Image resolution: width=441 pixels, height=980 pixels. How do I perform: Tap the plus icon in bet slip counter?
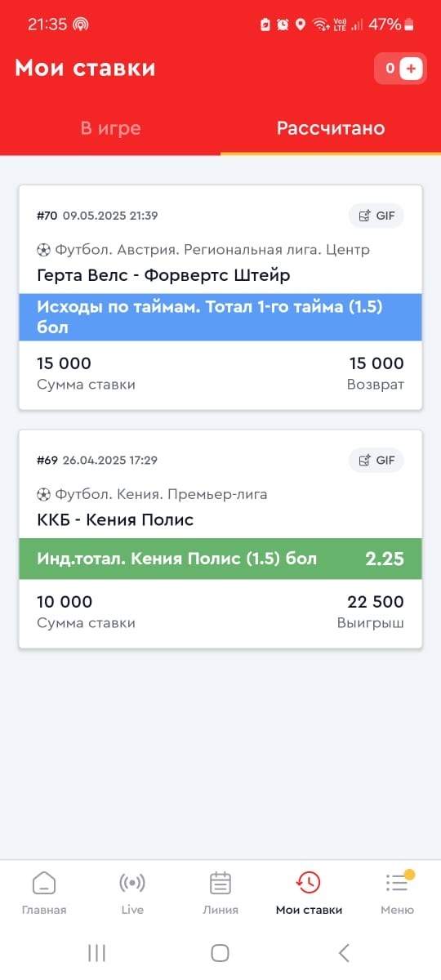[412, 69]
